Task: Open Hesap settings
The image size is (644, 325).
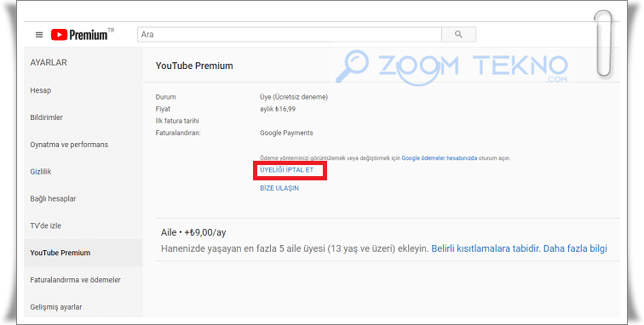Action: pyautogui.click(x=41, y=90)
